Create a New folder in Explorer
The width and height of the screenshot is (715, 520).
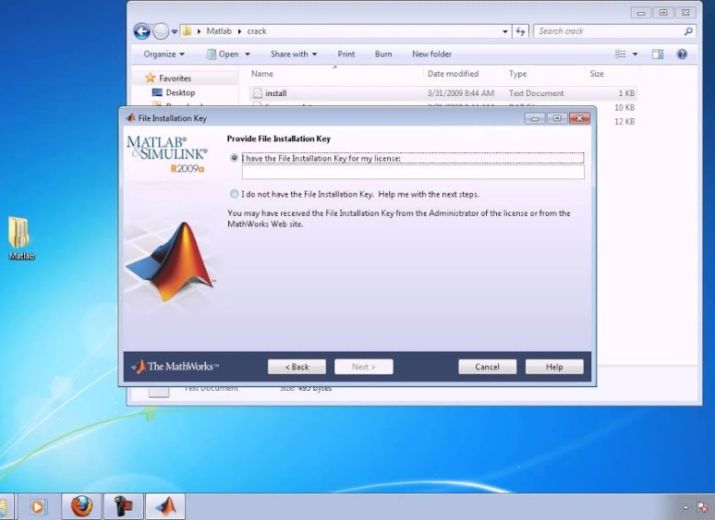432,54
